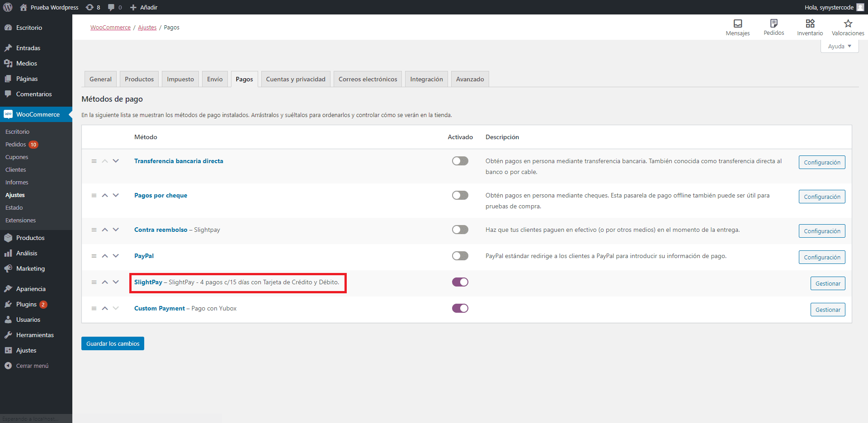Open Comentarios menu in sidebar
Screen dimensions: 868x423
(36, 94)
